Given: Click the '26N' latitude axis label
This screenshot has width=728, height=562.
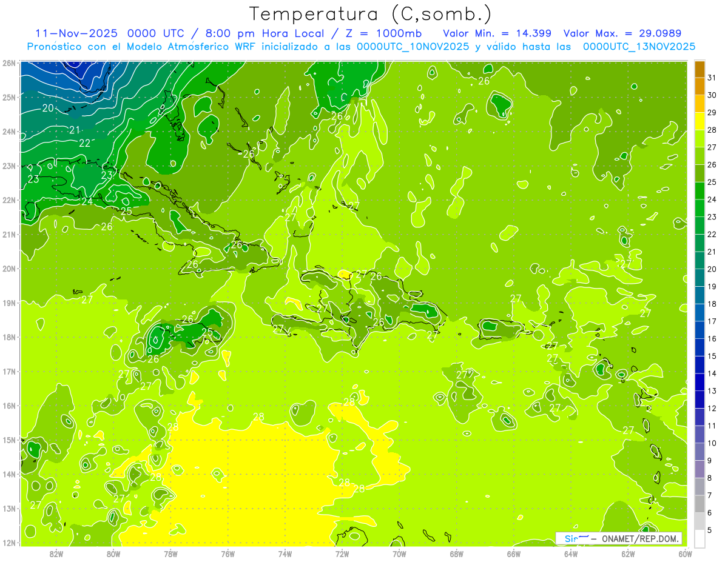Looking at the screenshot, I should click(x=9, y=63).
